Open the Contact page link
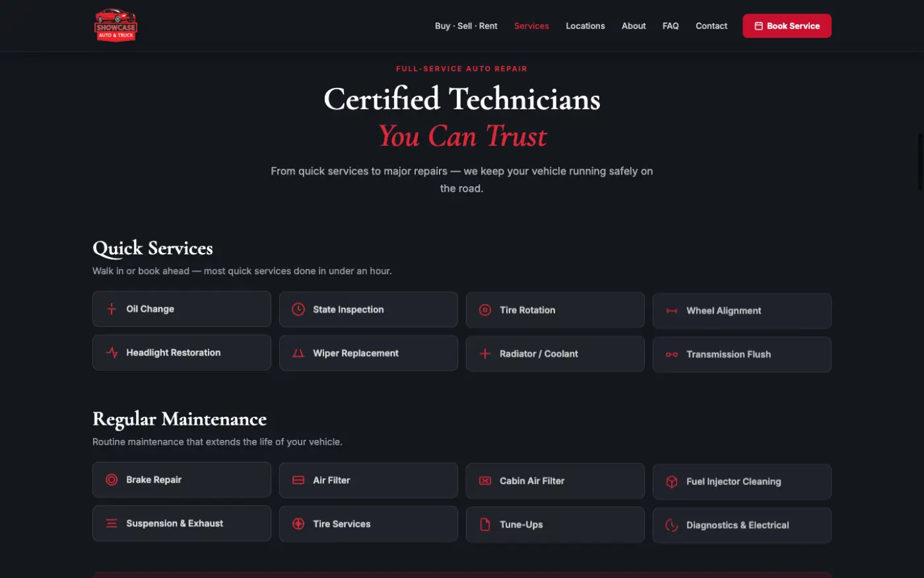Image resolution: width=924 pixels, height=578 pixels. (711, 26)
